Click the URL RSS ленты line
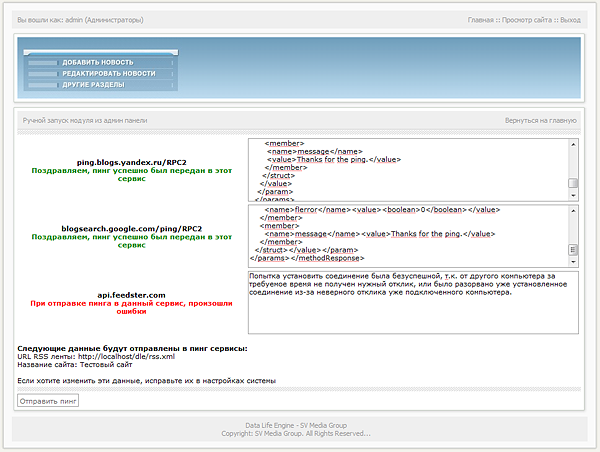The image size is (600, 452). click(x=96, y=356)
